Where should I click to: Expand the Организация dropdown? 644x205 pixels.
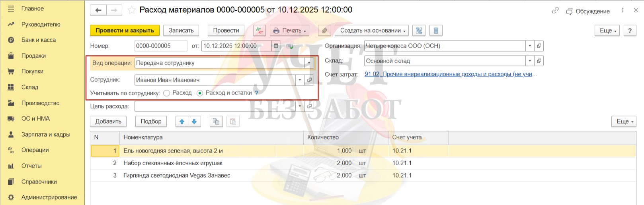tap(530, 46)
